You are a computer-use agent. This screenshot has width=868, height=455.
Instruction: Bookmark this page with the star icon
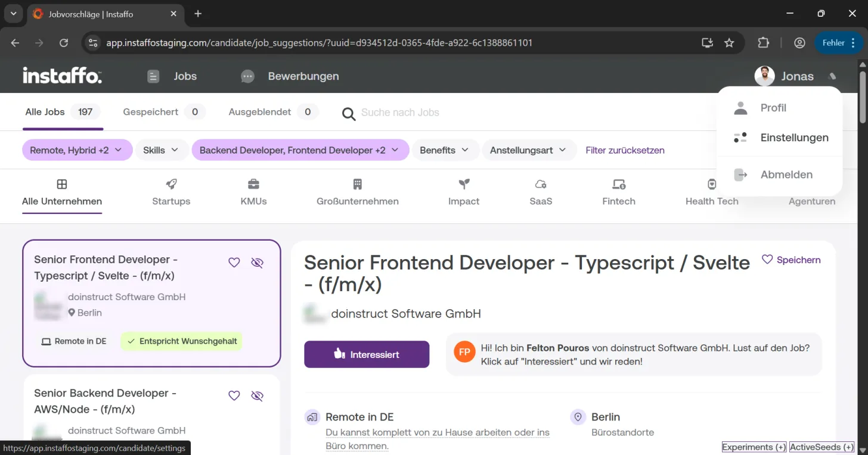(729, 43)
